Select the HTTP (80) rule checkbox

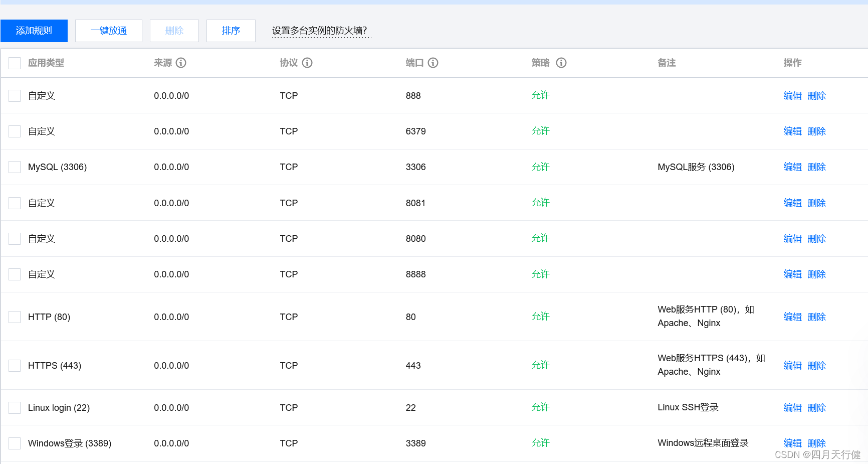pos(15,317)
